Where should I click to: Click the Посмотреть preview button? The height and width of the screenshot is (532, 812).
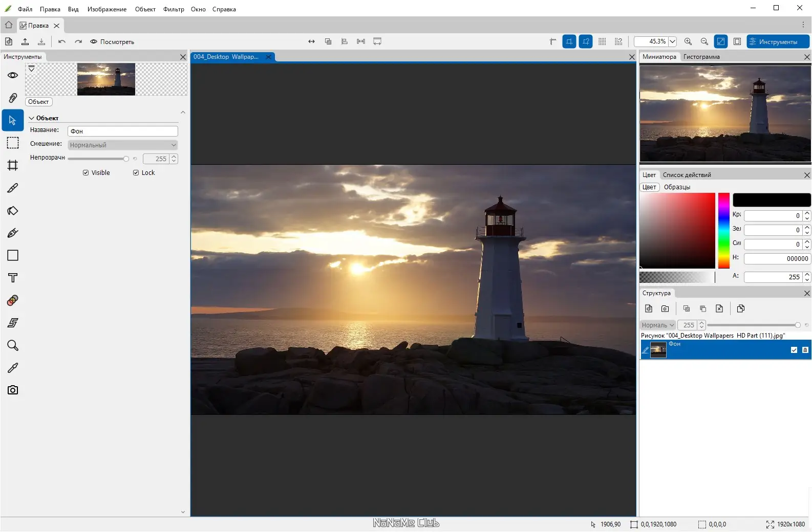[x=112, y=42]
